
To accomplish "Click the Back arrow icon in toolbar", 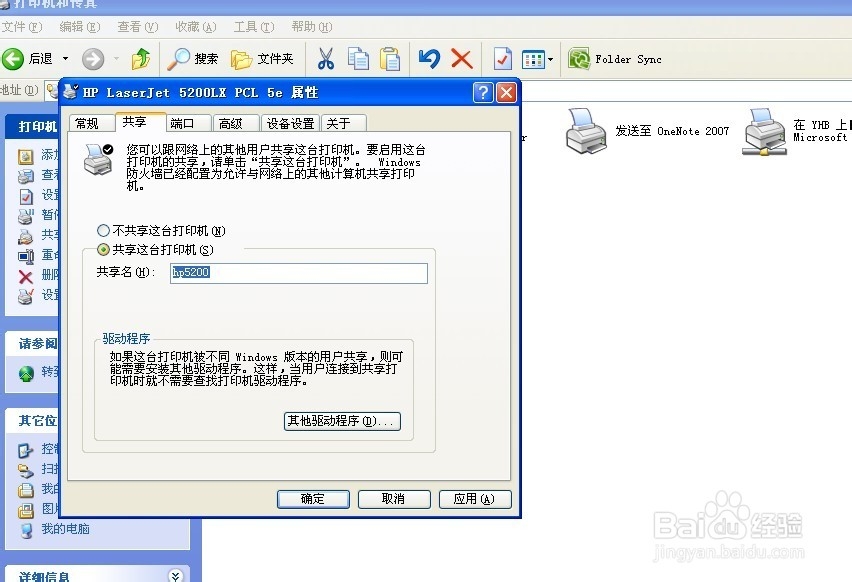I will tap(12, 59).
